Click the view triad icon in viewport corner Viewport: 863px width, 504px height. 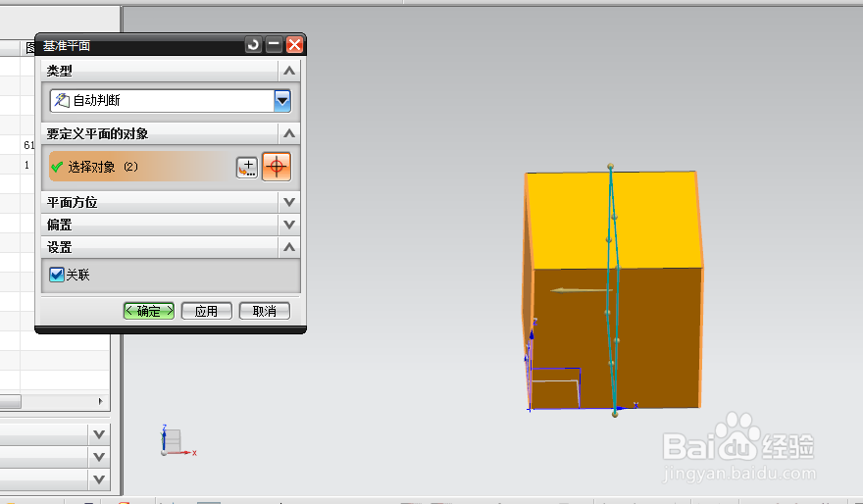click(x=178, y=441)
